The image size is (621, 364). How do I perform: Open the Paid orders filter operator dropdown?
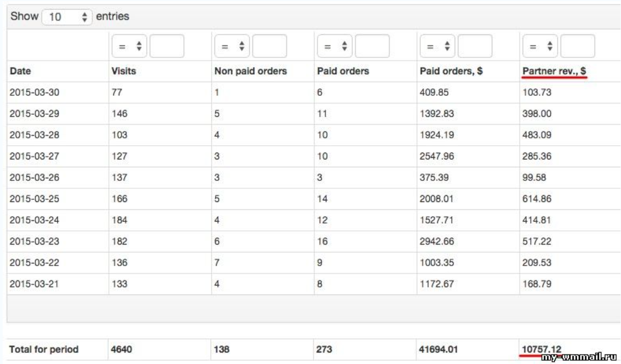[x=334, y=46]
